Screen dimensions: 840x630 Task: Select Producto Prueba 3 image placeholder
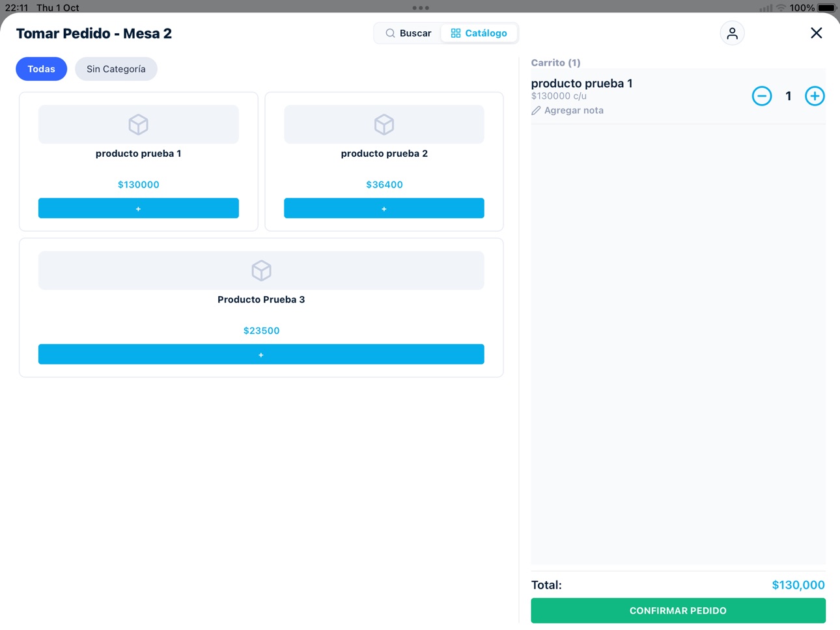coord(261,270)
